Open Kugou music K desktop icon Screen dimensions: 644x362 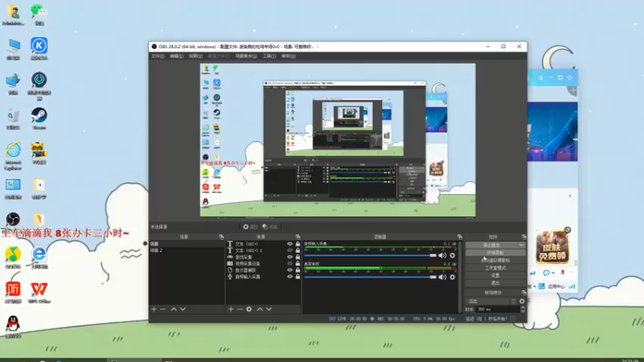39,49
